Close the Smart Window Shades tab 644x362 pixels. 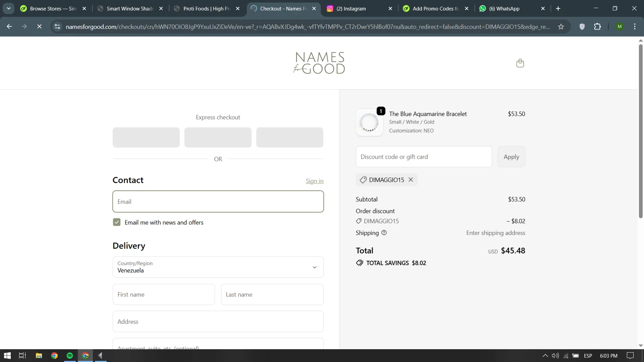click(x=161, y=9)
